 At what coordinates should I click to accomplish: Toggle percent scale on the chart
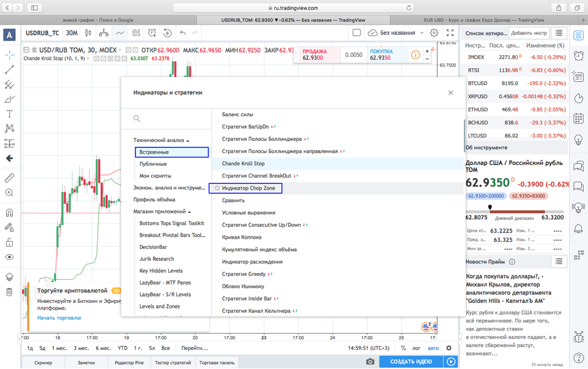[x=403, y=348]
